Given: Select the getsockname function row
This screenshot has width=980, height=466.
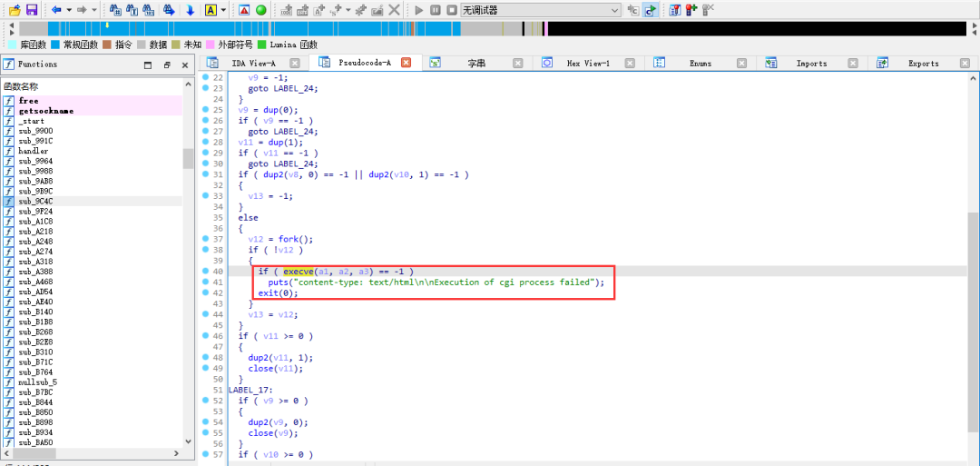Looking at the screenshot, I should [93, 111].
